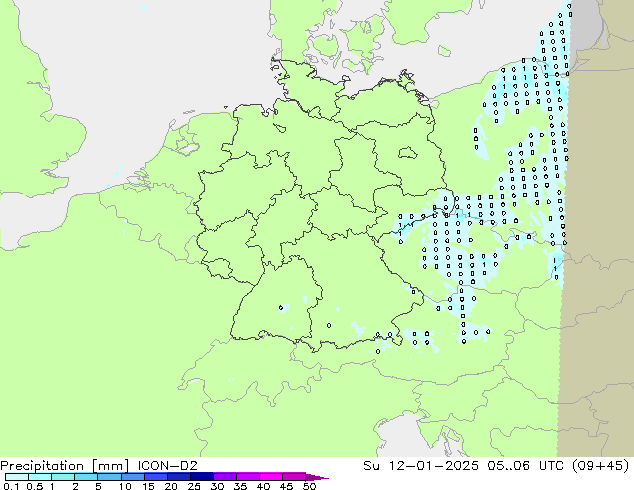Click the '0.1' legend value label

[x=11, y=486]
